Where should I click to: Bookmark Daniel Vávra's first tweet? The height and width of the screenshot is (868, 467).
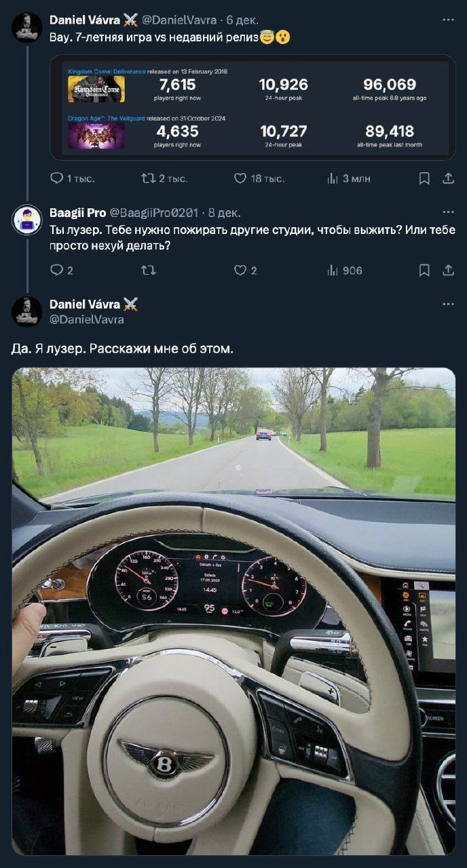tap(424, 178)
